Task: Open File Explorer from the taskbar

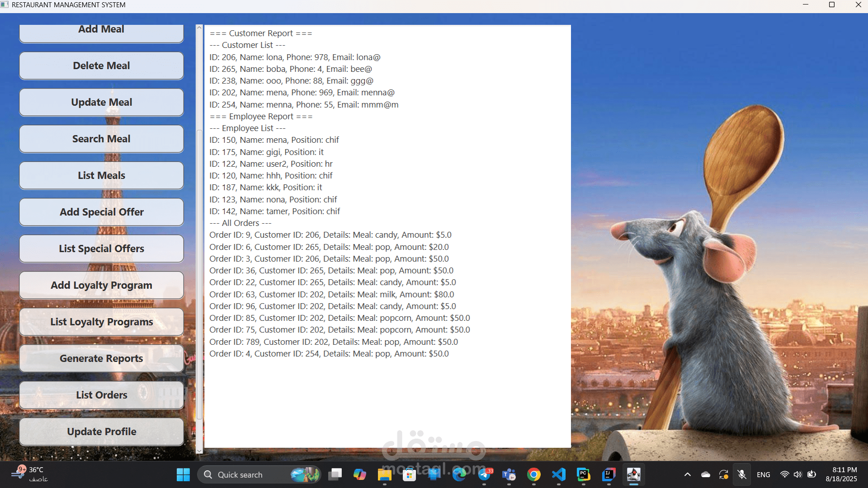Action: pyautogui.click(x=385, y=474)
